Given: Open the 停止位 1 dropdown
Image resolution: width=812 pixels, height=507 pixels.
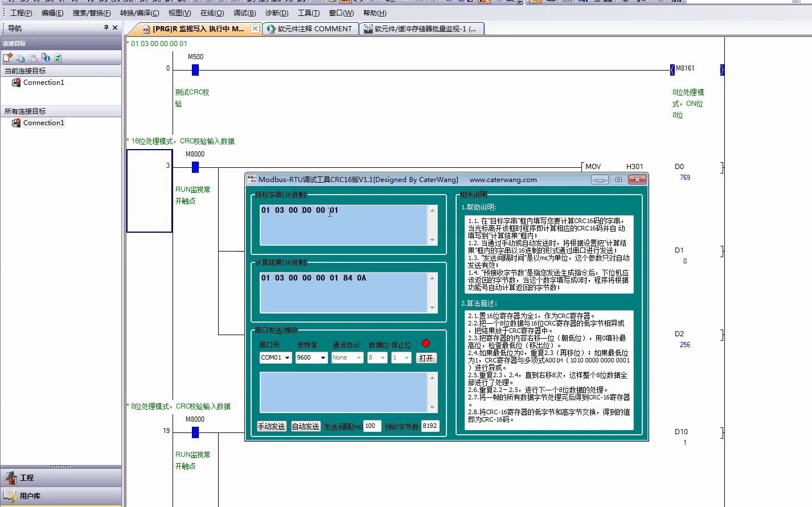Looking at the screenshot, I should tap(407, 358).
